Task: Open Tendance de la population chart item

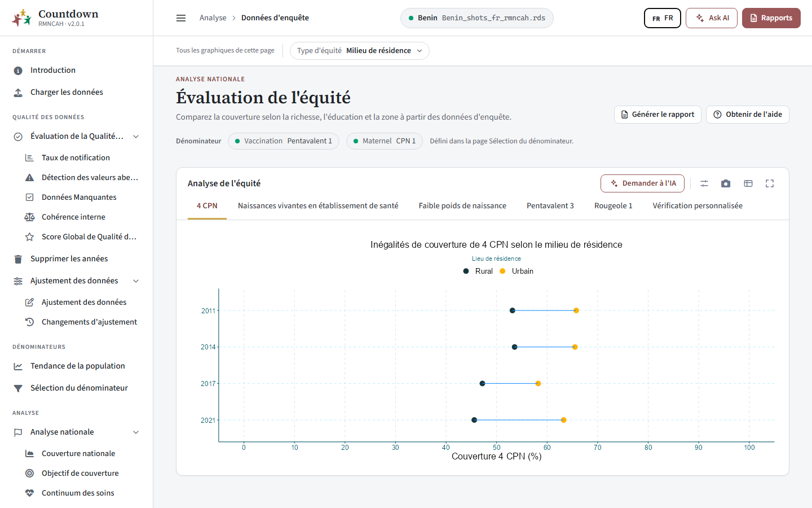Action: point(76,366)
